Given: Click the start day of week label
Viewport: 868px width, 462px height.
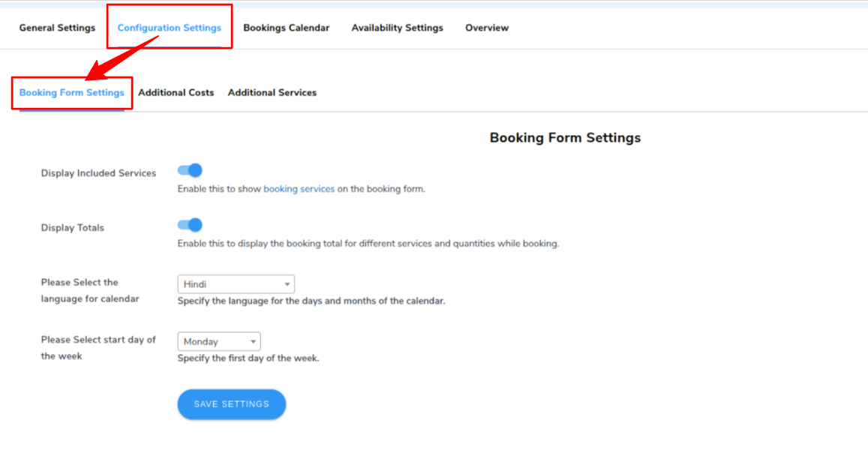Looking at the screenshot, I should 98,347.
